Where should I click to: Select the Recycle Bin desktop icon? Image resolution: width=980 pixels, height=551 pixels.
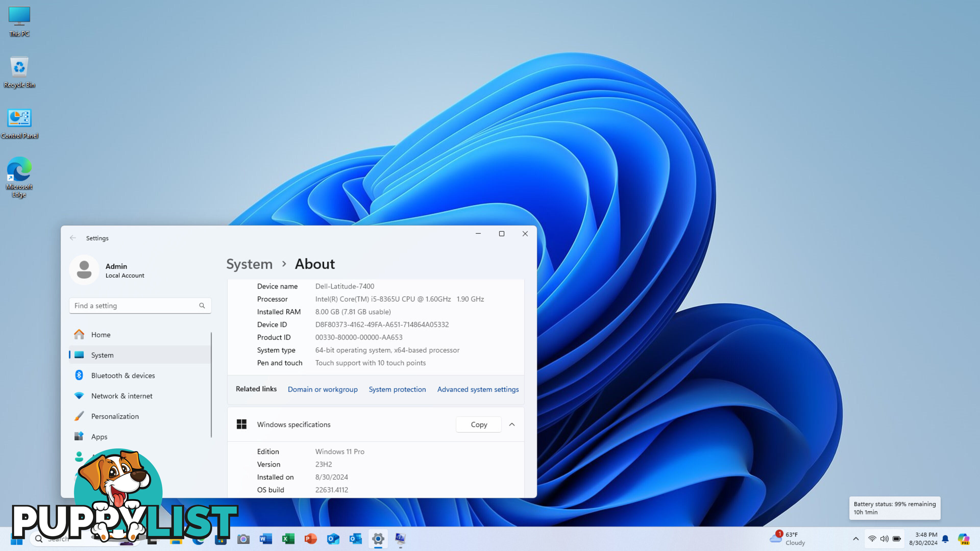pos(19,72)
